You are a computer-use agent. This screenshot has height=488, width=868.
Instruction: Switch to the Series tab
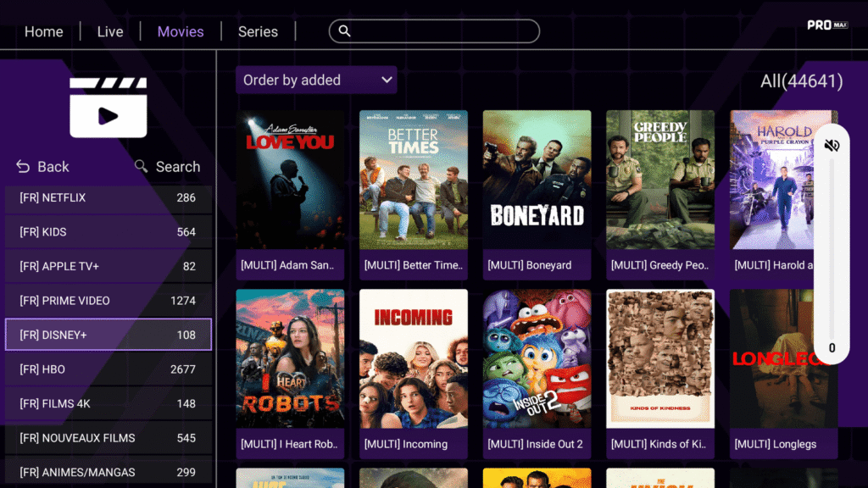pos(258,31)
